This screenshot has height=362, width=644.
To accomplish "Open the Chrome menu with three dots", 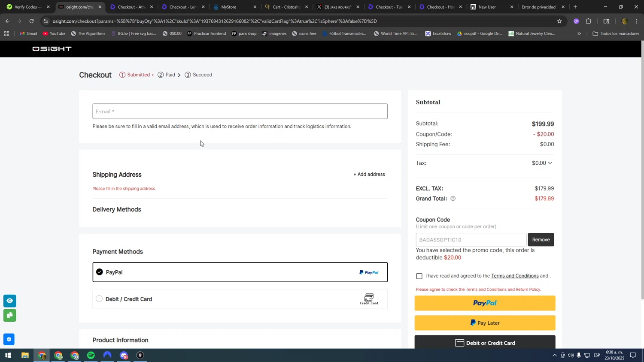I will click(637, 21).
